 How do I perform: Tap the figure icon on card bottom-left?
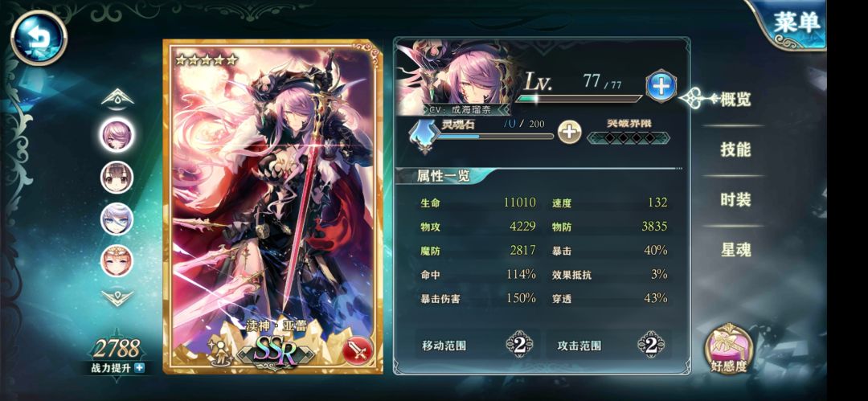[x=219, y=350]
